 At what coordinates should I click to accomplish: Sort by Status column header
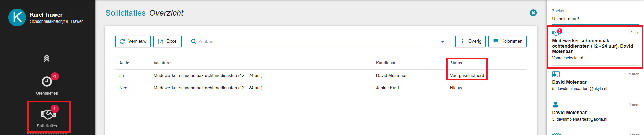coord(456,63)
